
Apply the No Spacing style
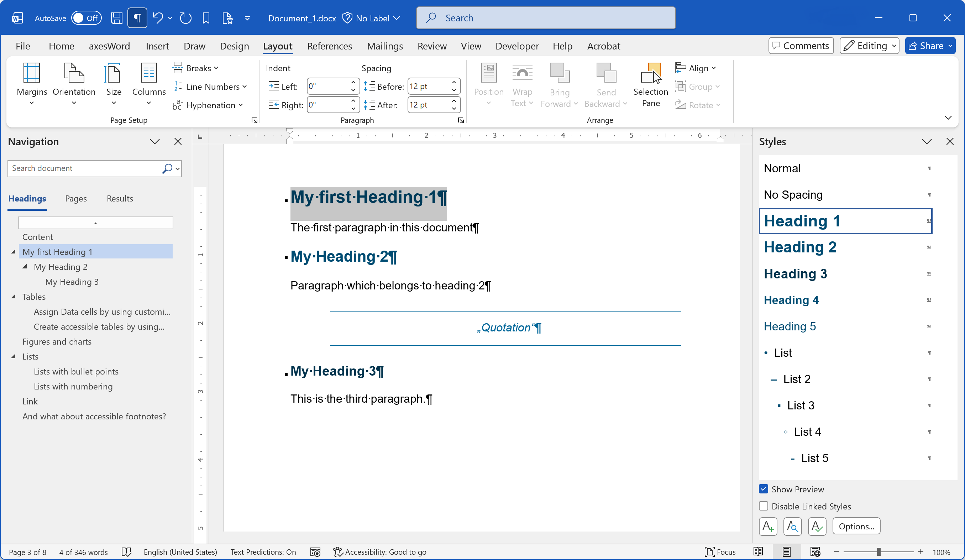click(845, 195)
